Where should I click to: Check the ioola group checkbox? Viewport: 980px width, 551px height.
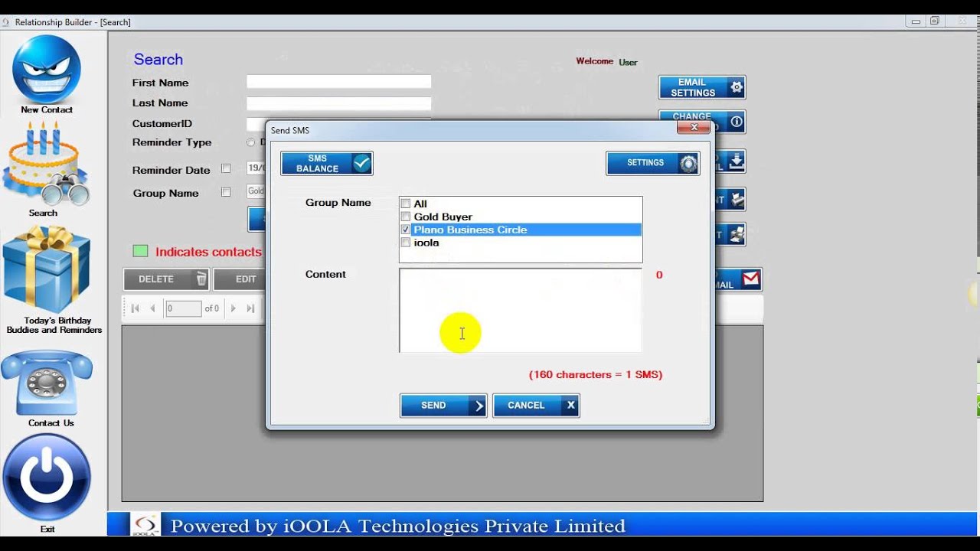(x=406, y=243)
